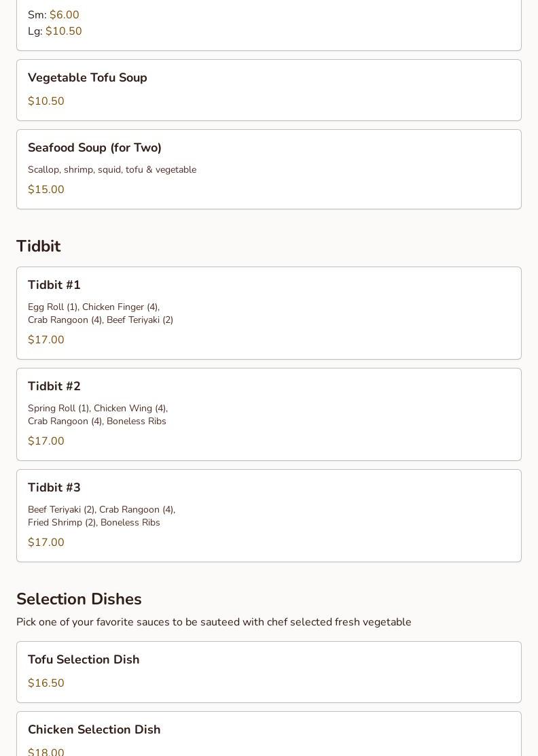Pick the Chicken Selection Dish title
The image size is (538, 756).
[94, 730]
